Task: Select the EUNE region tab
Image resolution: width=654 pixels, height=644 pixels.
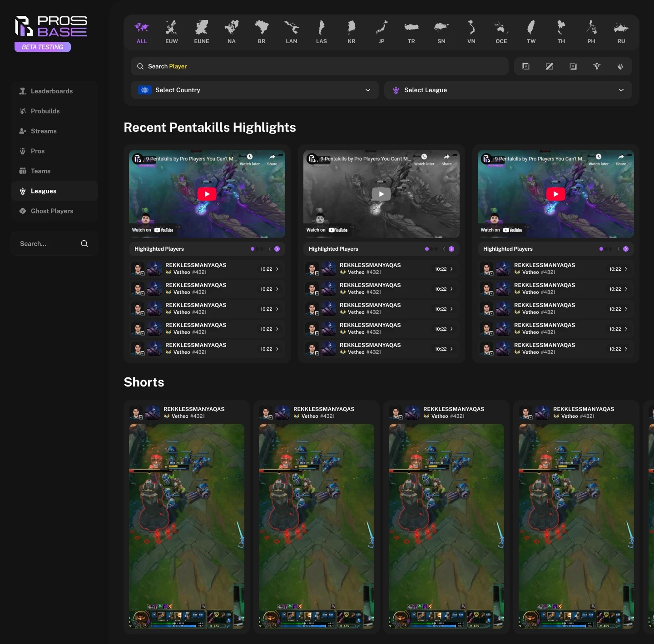Action: coord(202,32)
